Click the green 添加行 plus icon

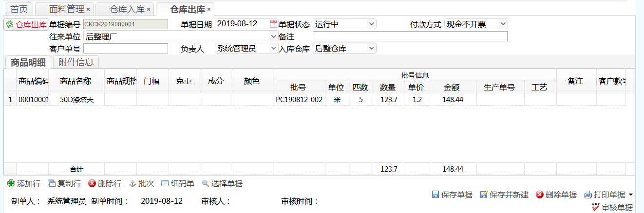[x=11, y=183]
